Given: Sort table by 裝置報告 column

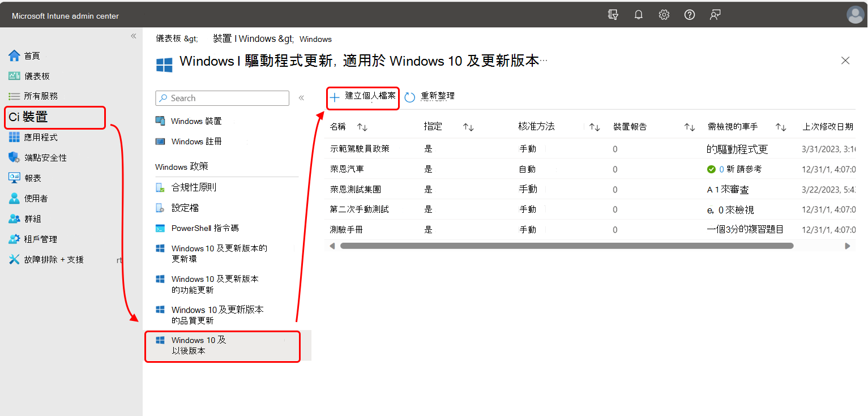Looking at the screenshot, I should [690, 127].
